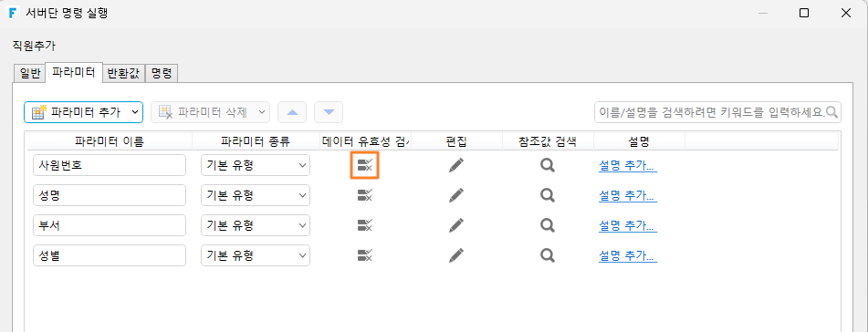
Task: Focus the 사원번호 parameter name field
Action: [x=109, y=165]
